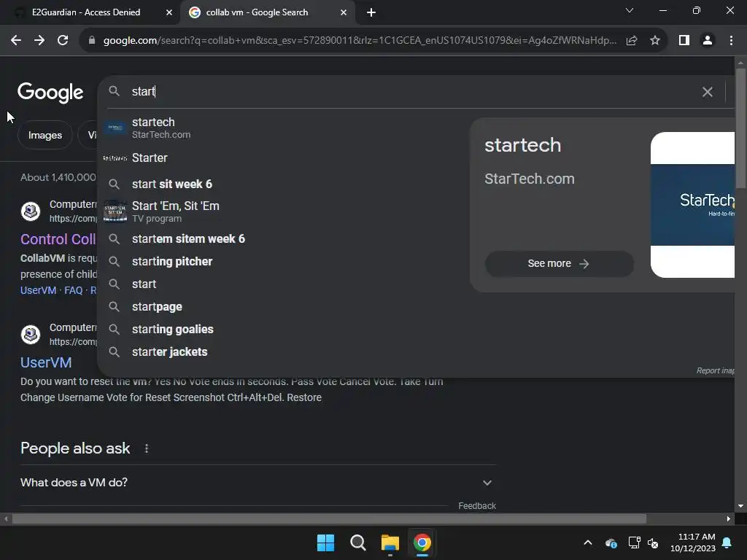The image size is (747, 560).
Task: Filter results by Images
Action: click(x=45, y=135)
